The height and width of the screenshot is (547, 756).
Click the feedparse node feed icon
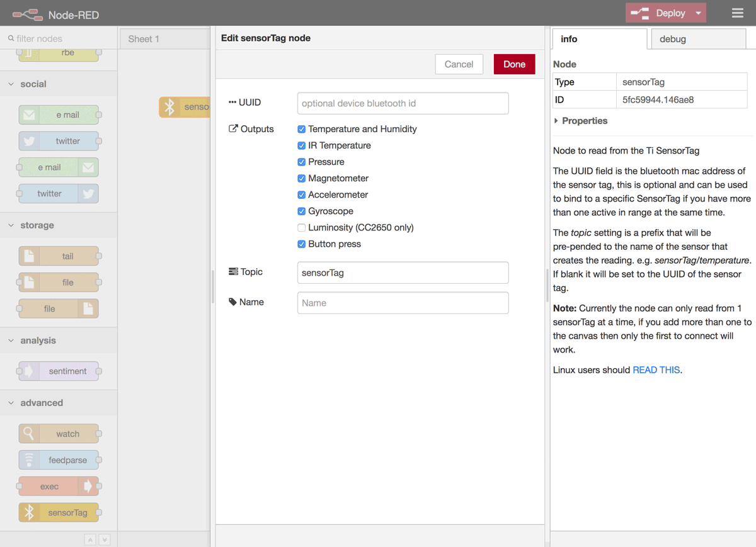tap(29, 460)
